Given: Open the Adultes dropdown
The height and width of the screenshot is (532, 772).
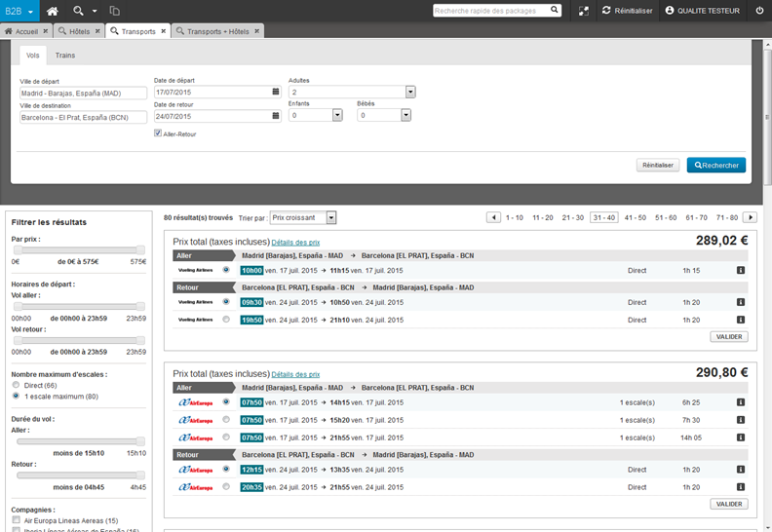Looking at the screenshot, I should [410, 92].
